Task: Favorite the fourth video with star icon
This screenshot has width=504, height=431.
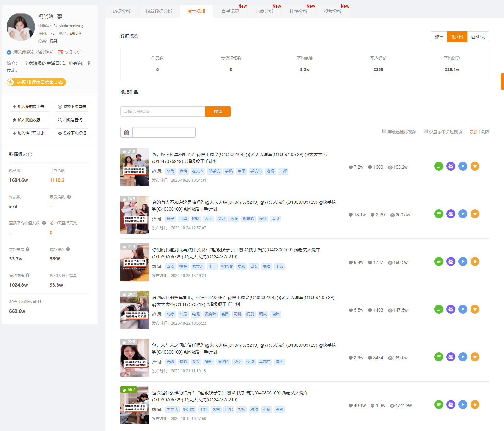Action: click(475, 309)
